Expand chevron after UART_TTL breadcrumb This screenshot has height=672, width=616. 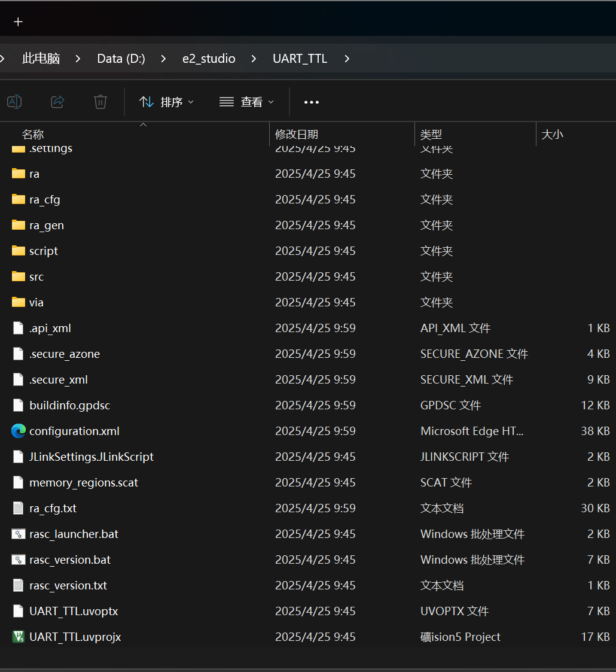click(347, 58)
